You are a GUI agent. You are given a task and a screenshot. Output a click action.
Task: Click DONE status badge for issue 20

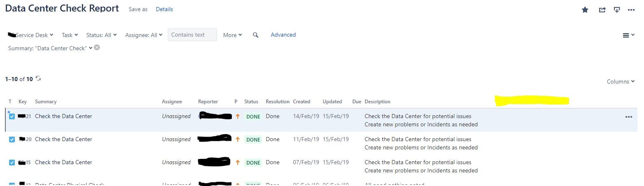click(x=253, y=140)
